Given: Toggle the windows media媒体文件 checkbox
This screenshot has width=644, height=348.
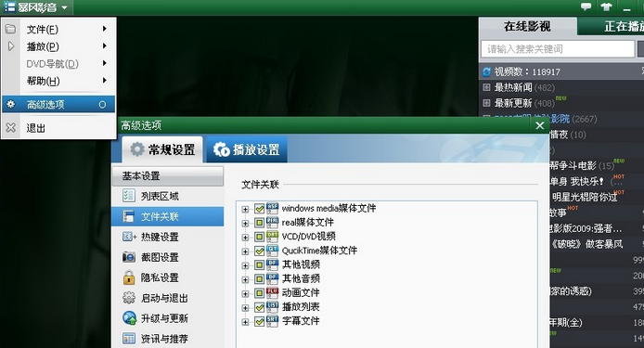Looking at the screenshot, I should (259, 209).
